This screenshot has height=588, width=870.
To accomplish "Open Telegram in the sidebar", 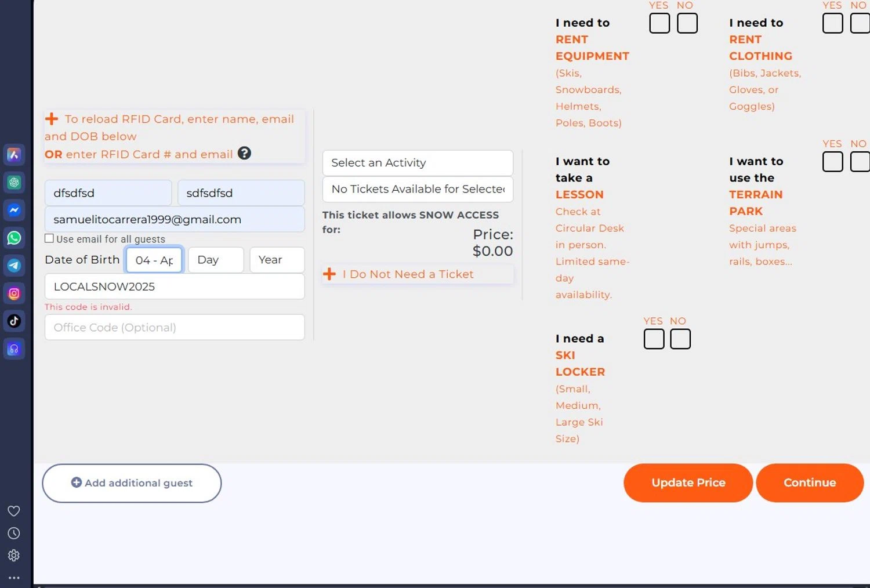I will point(14,266).
